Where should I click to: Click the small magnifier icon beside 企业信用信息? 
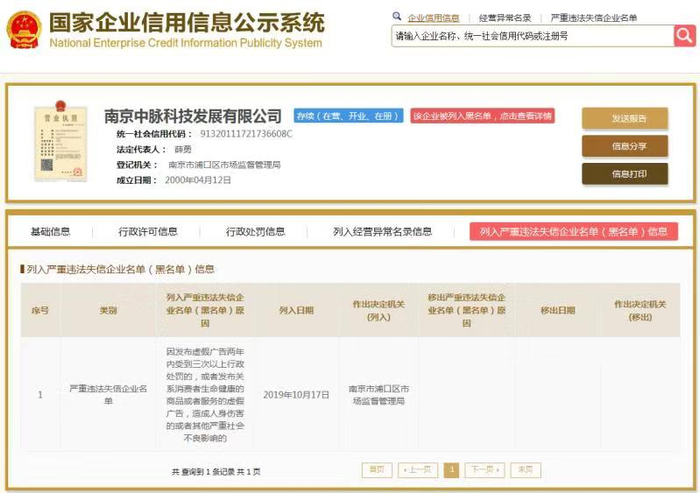396,17
